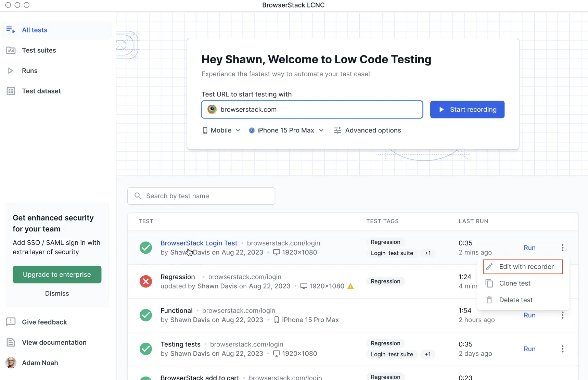Open the BrowserStack Login Test link
This screenshot has width=588, height=380.
(x=199, y=243)
